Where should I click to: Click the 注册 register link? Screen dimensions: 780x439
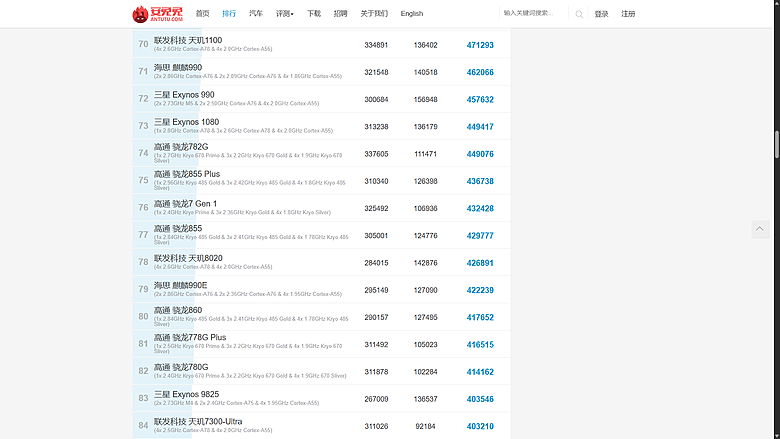628,14
